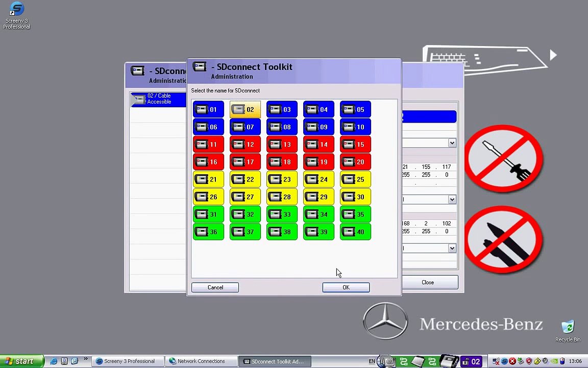Select SDconnect name 08
This screenshot has height=368, width=588.
[x=282, y=127]
